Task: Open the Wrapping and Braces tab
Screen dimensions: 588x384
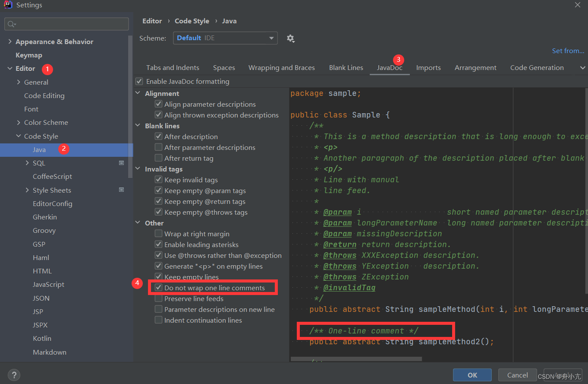Action: pyautogui.click(x=282, y=68)
